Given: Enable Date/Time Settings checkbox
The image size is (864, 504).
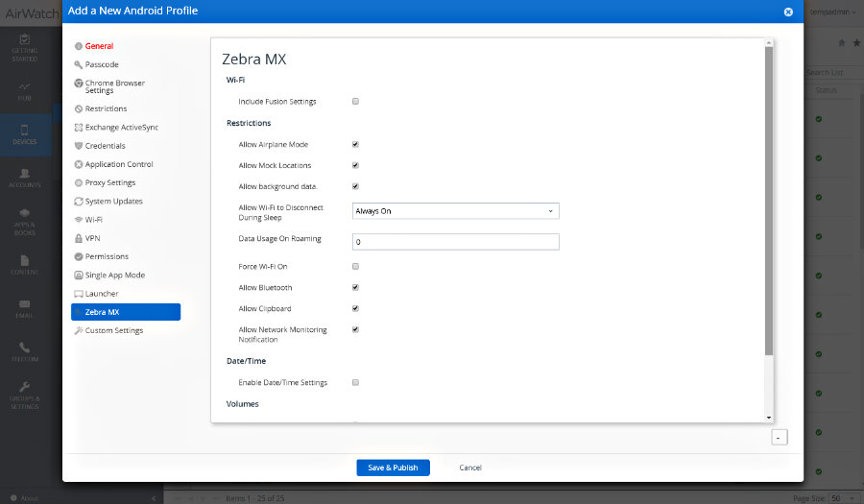Looking at the screenshot, I should [355, 382].
